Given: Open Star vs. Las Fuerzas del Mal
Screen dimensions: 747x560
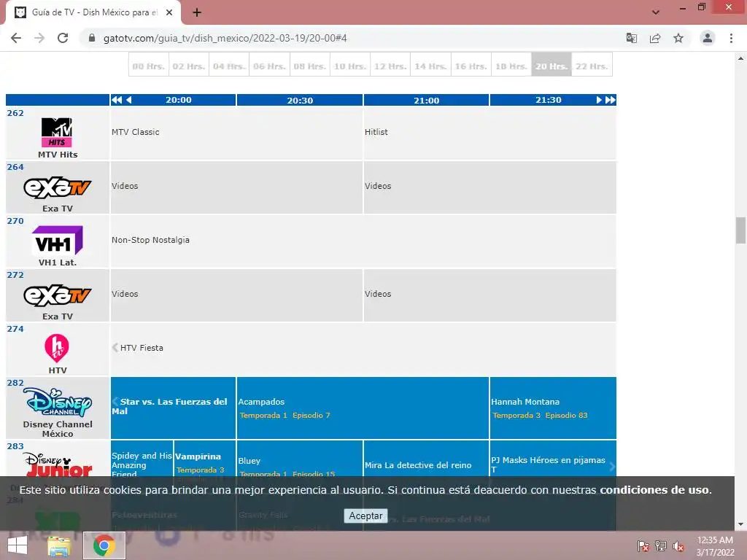Looking at the screenshot, I should point(169,406).
